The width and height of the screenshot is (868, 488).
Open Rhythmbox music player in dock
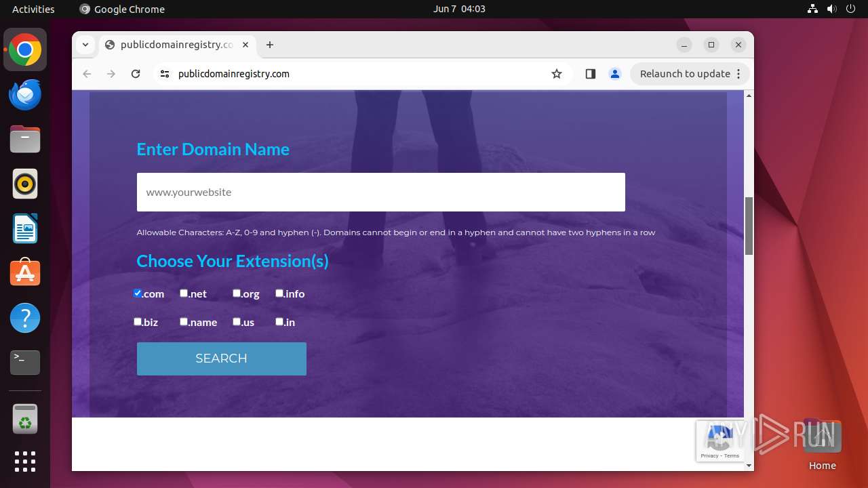25,184
